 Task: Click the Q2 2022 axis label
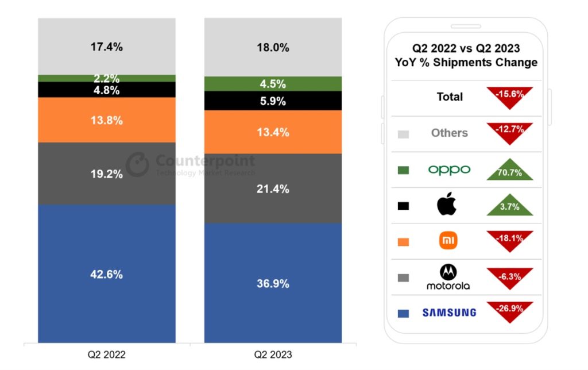pyautogui.click(x=106, y=354)
